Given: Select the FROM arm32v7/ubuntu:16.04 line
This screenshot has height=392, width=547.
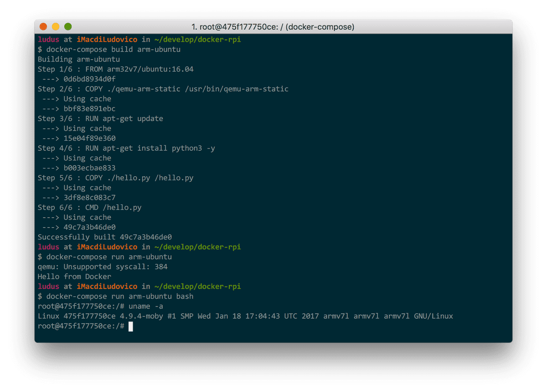Looking at the screenshot, I should click(x=116, y=69).
